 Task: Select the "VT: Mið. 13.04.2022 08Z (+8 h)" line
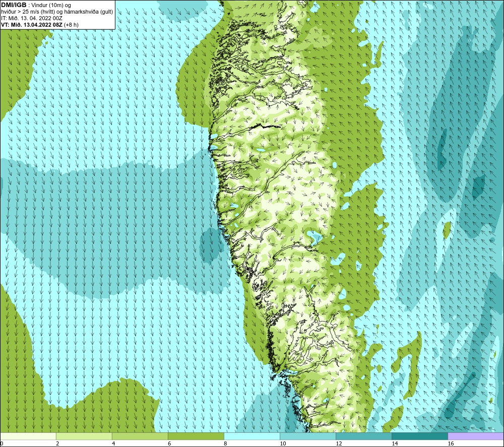(39, 25)
